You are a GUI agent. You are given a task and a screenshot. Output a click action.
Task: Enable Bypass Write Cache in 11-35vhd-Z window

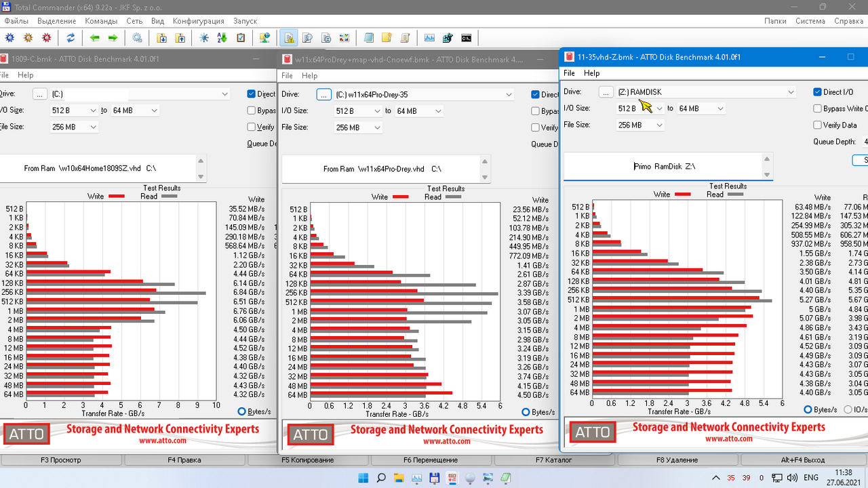tap(818, 108)
